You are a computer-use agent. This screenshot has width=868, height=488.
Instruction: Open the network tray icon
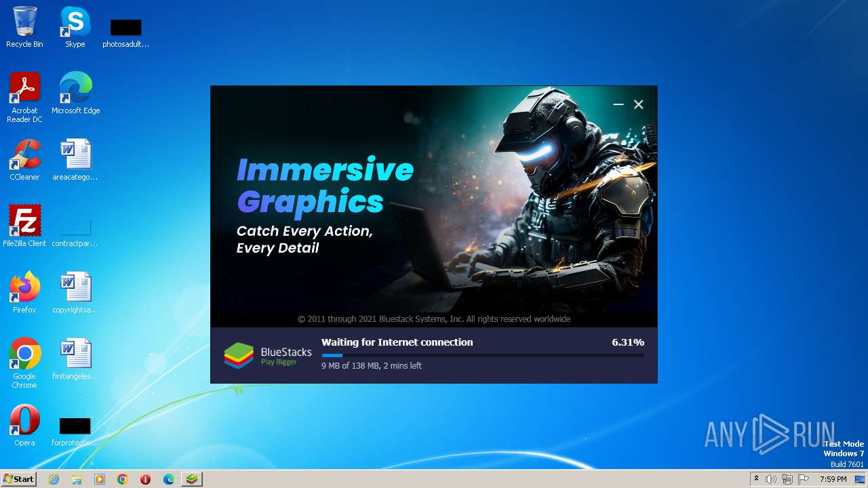(787, 479)
